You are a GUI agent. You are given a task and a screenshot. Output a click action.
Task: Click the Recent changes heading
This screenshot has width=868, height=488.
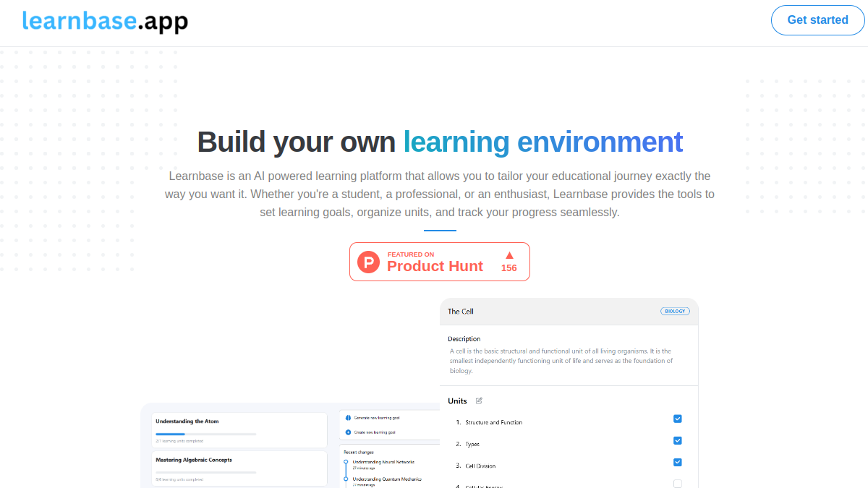(359, 452)
